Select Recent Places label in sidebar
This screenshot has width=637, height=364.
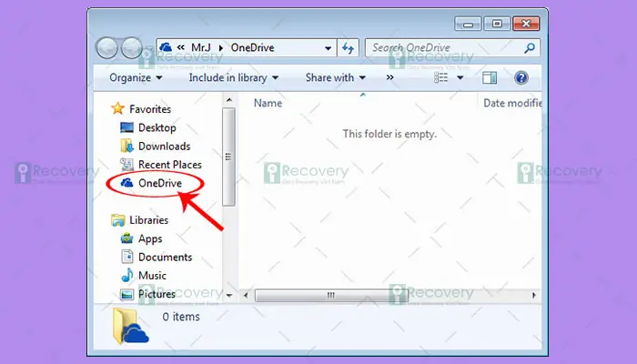click(x=170, y=165)
